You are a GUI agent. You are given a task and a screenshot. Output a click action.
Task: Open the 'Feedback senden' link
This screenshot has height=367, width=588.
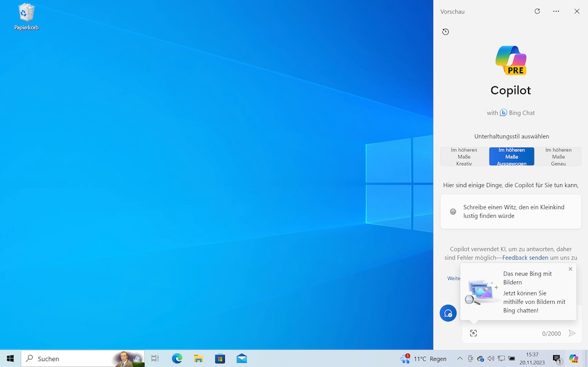click(x=525, y=257)
